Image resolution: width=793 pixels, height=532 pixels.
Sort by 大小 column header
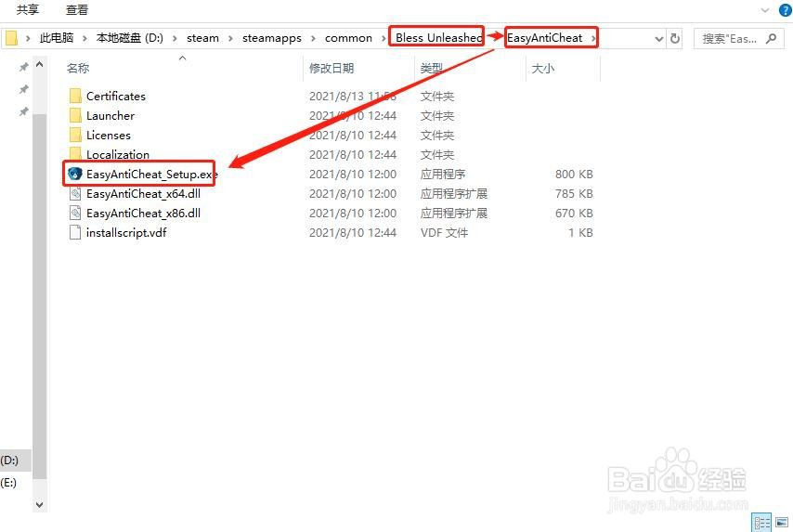542,69
